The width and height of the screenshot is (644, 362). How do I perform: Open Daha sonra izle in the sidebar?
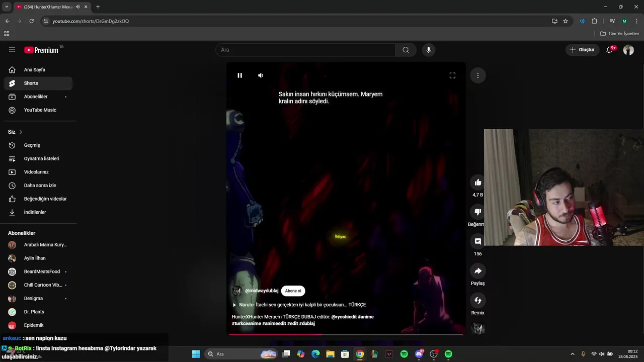pos(38,186)
